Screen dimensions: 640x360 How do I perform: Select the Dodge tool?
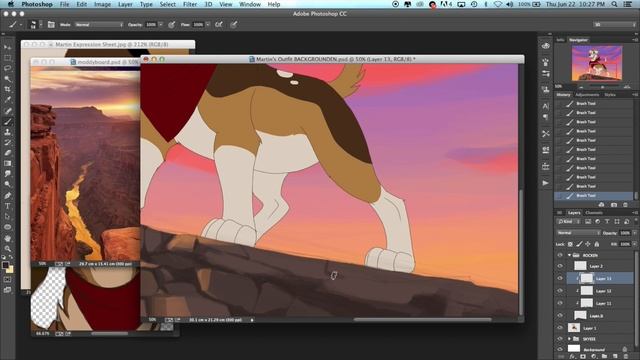tap(8, 184)
